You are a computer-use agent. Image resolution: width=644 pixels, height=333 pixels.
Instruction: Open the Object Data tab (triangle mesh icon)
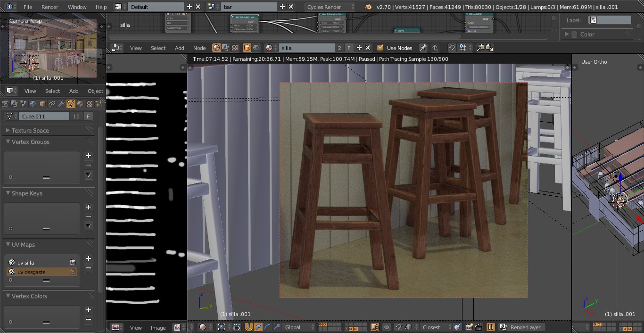(71, 104)
